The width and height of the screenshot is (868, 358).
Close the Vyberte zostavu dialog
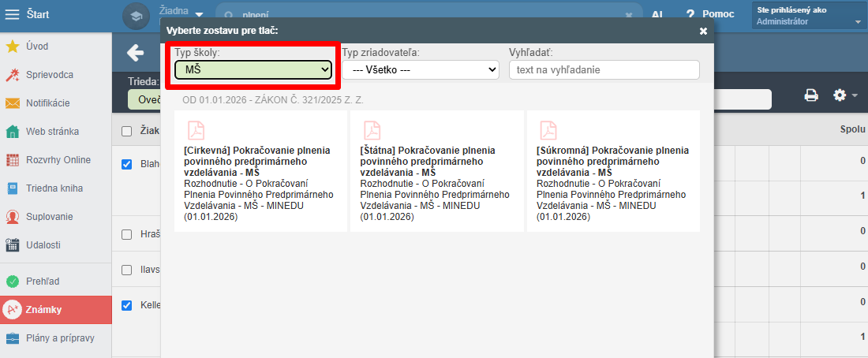tap(704, 31)
